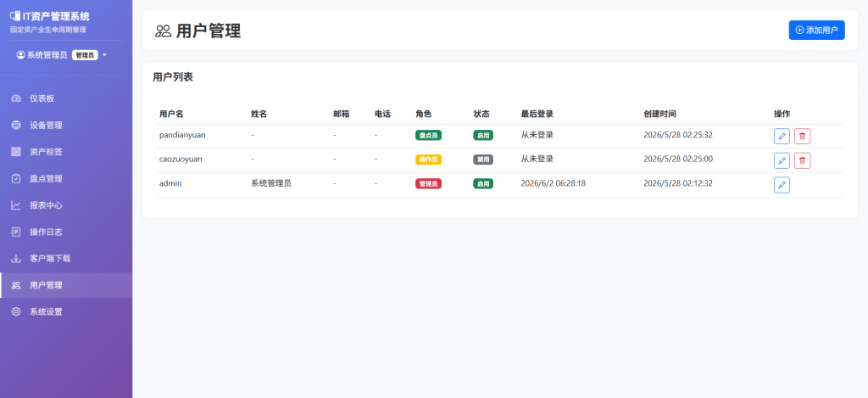
Task: Click the 盘点员 role badge
Action: (x=428, y=135)
